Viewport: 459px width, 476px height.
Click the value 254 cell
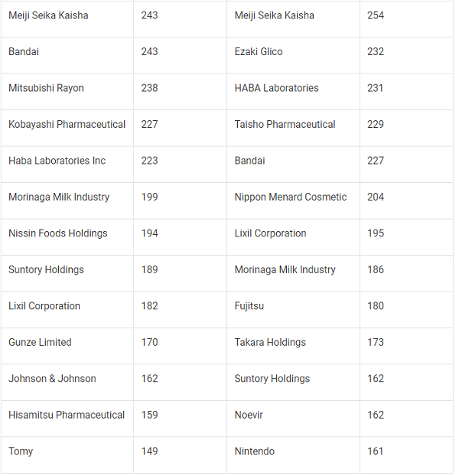376,15
